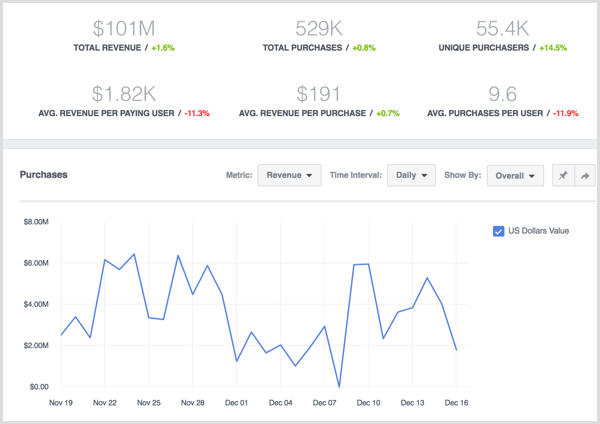Click the $8.00M axis label

point(36,222)
